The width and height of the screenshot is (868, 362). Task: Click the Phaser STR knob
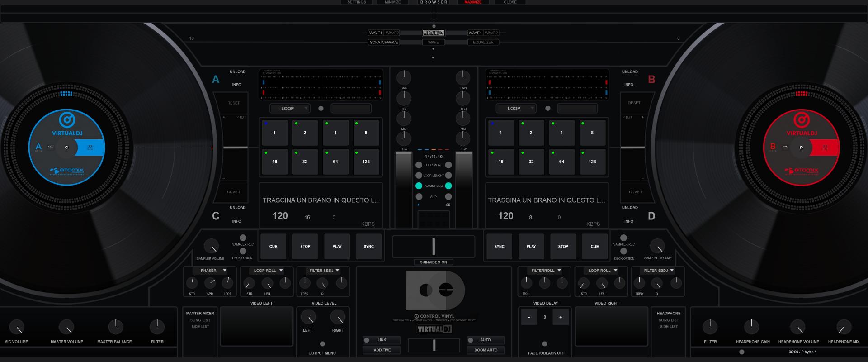(192, 283)
